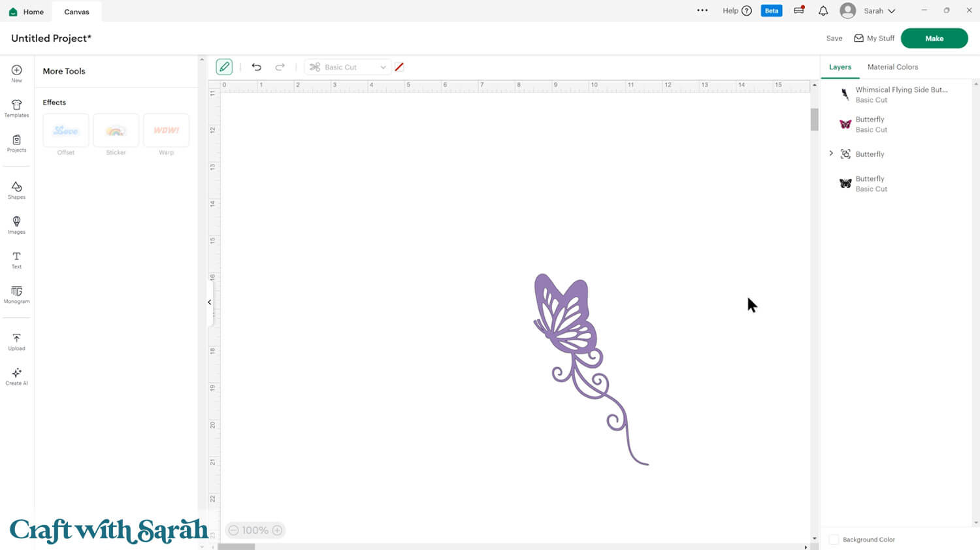
Task: Click the green Make button
Action: (934, 39)
